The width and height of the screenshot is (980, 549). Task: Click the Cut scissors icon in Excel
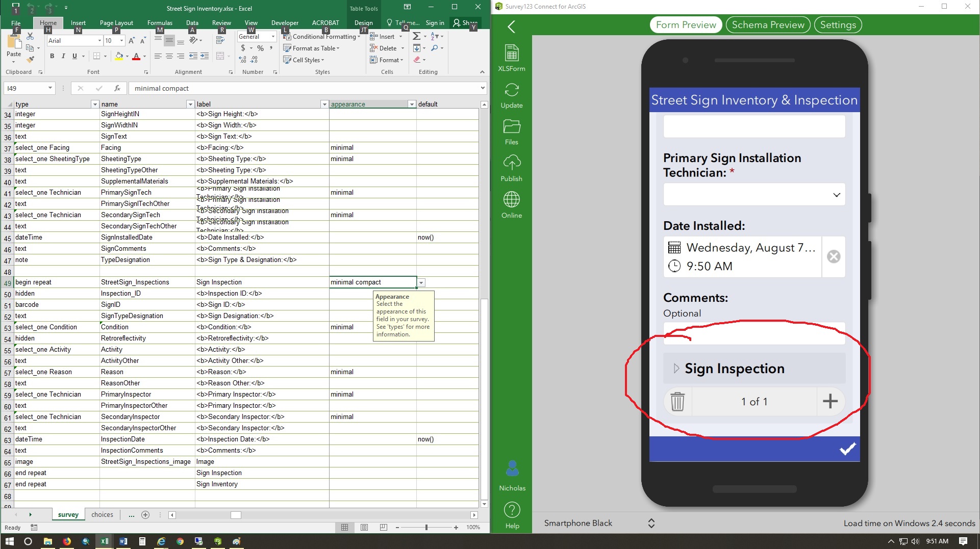30,37
